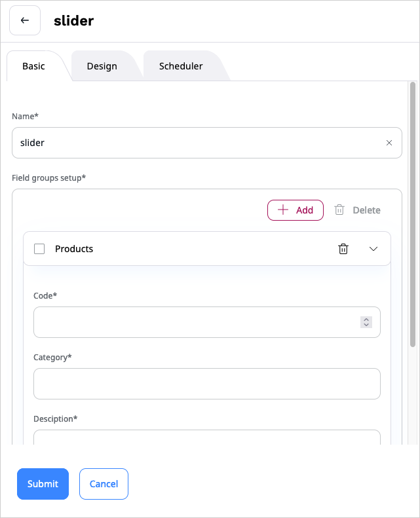Click the Desciption input field
420x518 pixels.
(x=206, y=437)
